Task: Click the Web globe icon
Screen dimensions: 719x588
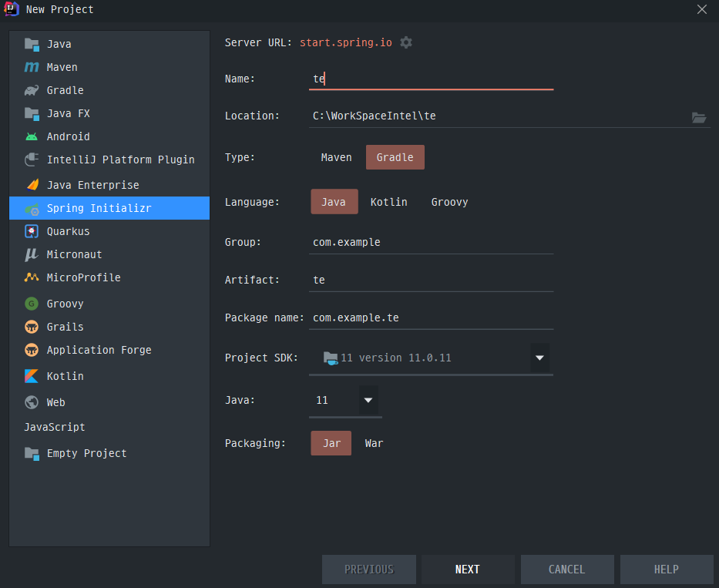Action: (x=32, y=402)
